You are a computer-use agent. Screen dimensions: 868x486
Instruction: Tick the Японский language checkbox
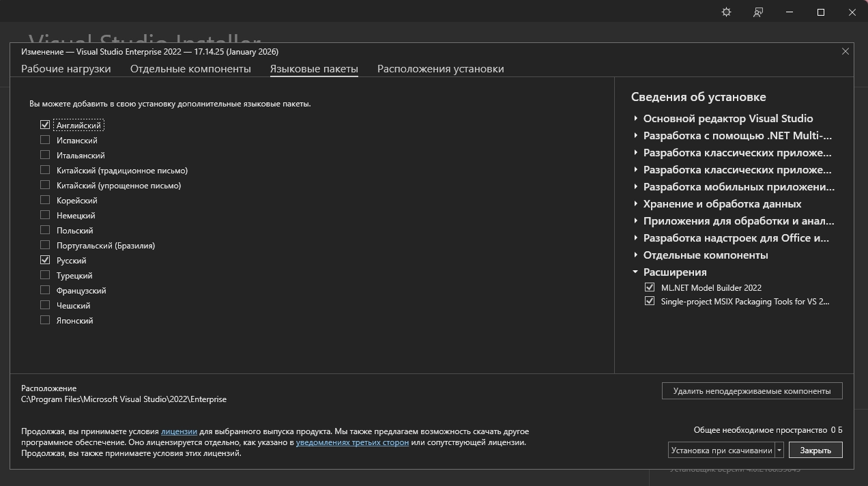pyautogui.click(x=45, y=320)
